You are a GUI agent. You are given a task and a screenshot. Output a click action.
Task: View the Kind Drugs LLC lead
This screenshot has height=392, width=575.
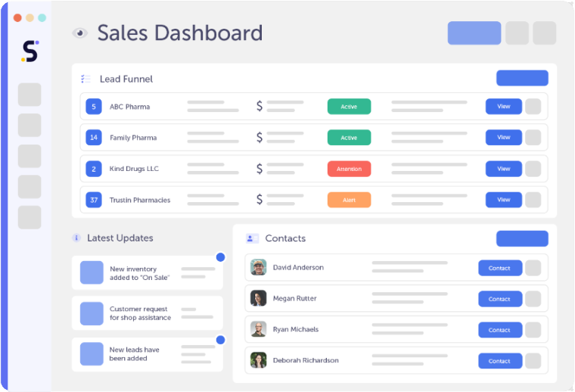pos(503,169)
